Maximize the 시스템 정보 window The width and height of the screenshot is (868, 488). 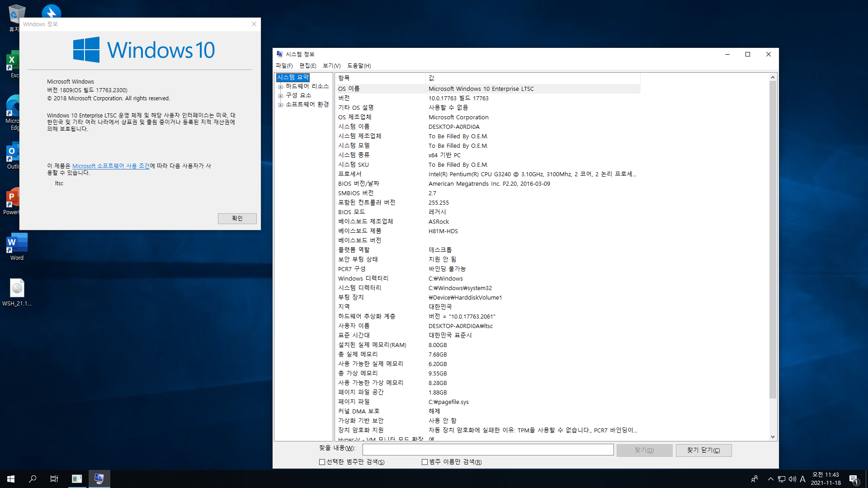(748, 54)
